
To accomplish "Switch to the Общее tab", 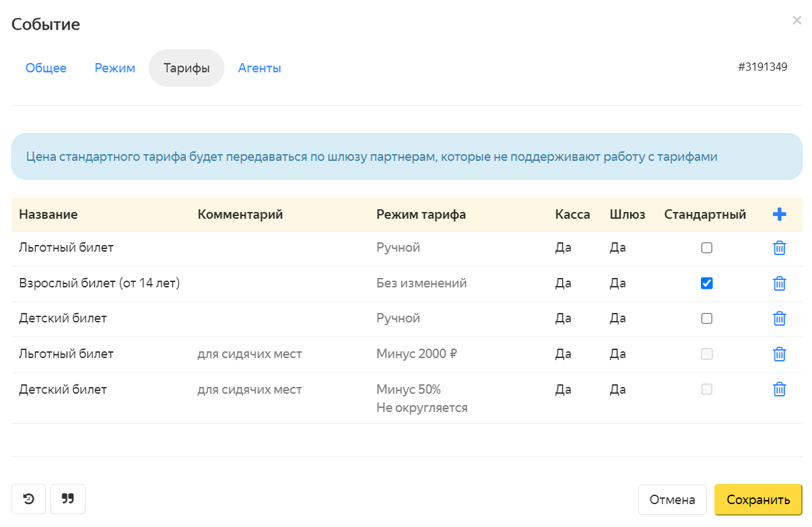I will [46, 68].
